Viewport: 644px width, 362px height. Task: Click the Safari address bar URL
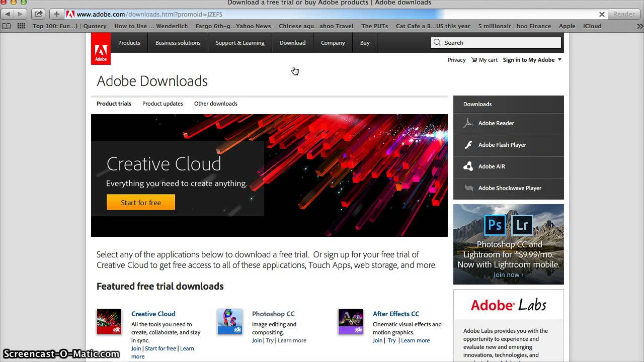(149, 14)
